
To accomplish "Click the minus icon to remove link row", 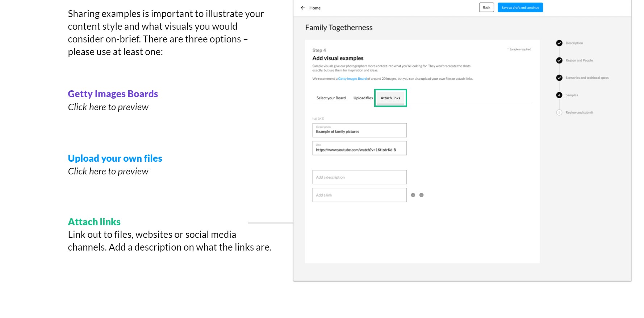I will tap(421, 195).
